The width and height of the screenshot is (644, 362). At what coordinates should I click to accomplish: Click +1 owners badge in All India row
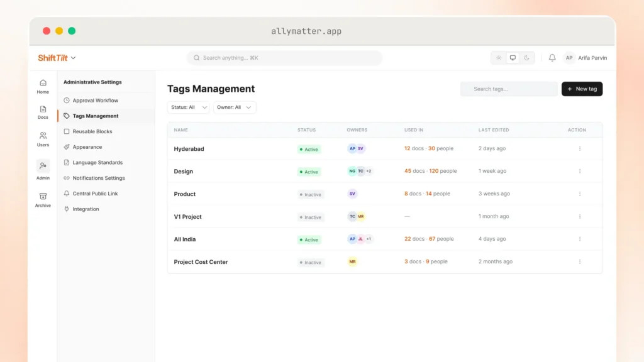[369, 239]
